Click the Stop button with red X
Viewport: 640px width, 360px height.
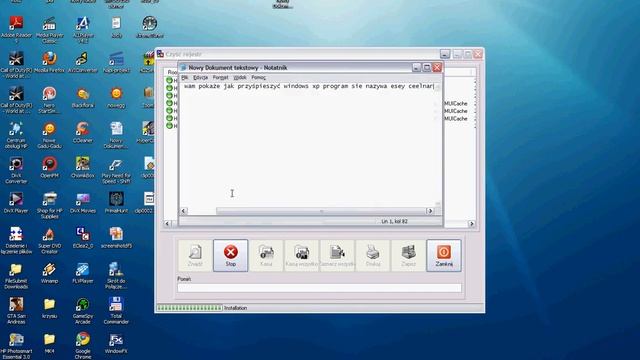(x=230, y=256)
